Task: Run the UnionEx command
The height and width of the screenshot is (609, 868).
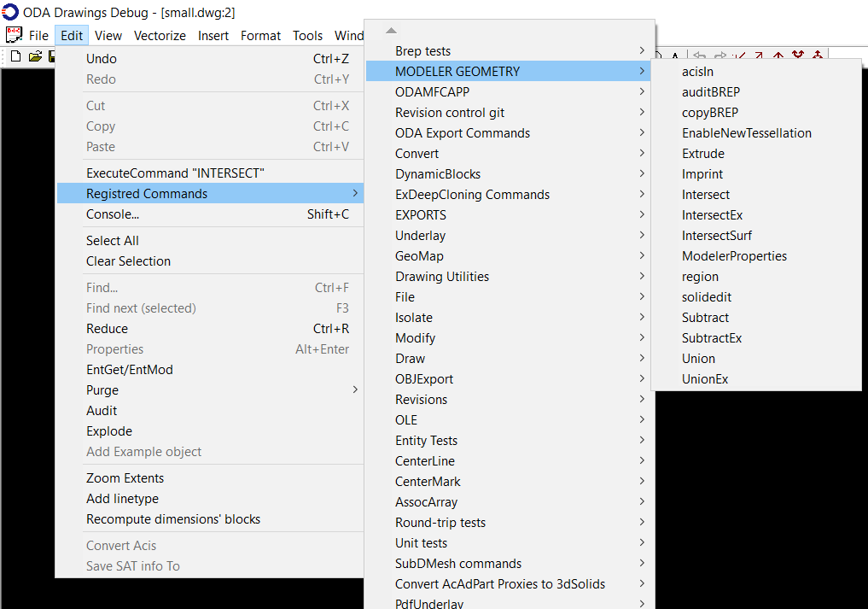Action: tap(756, 379)
